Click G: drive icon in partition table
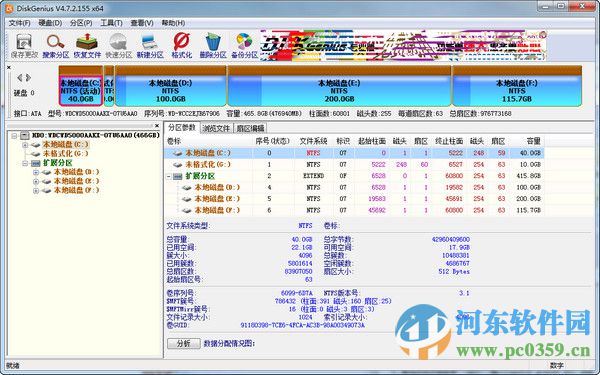This screenshot has height=375, width=600. point(177,165)
